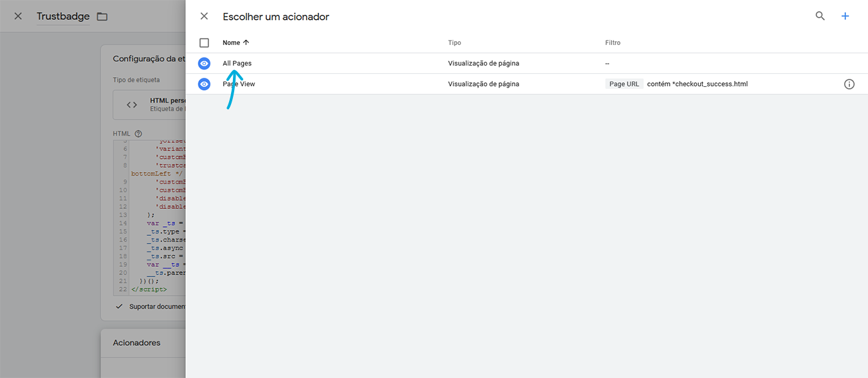The width and height of the screenshot is (868, 378).
Task: Tick the select-all checkbox in the trigger table header
Action: coord(204,43)
